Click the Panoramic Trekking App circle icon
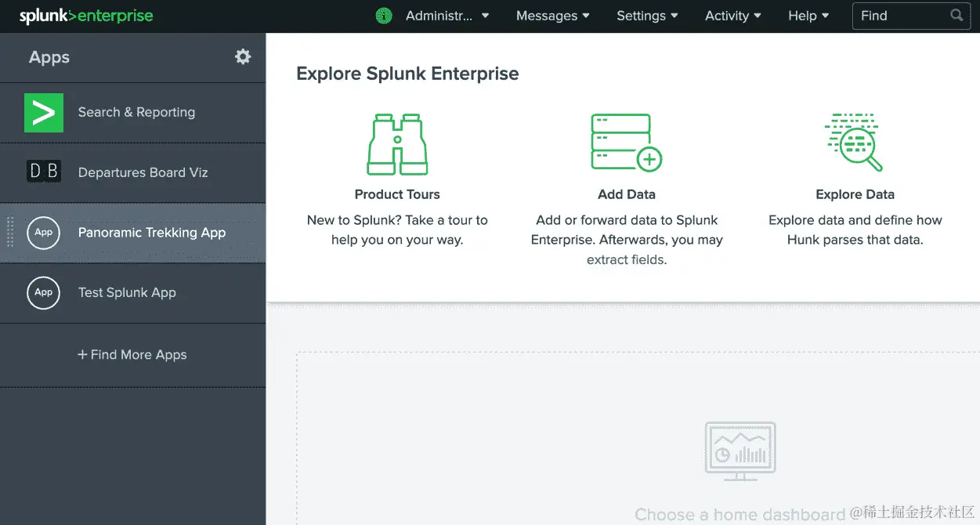The width and height of the screenshot is (980, 525). [44, 233]
